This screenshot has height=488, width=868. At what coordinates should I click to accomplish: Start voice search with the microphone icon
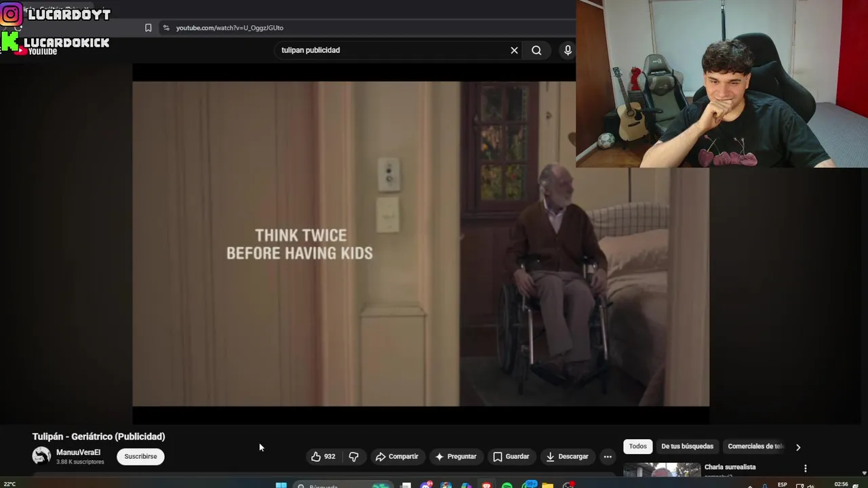point(568,50)
